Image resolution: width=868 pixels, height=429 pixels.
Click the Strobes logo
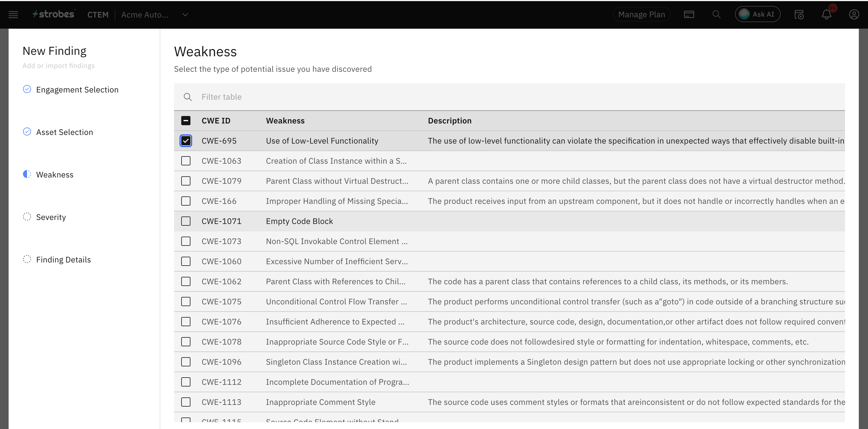point(54,14)
